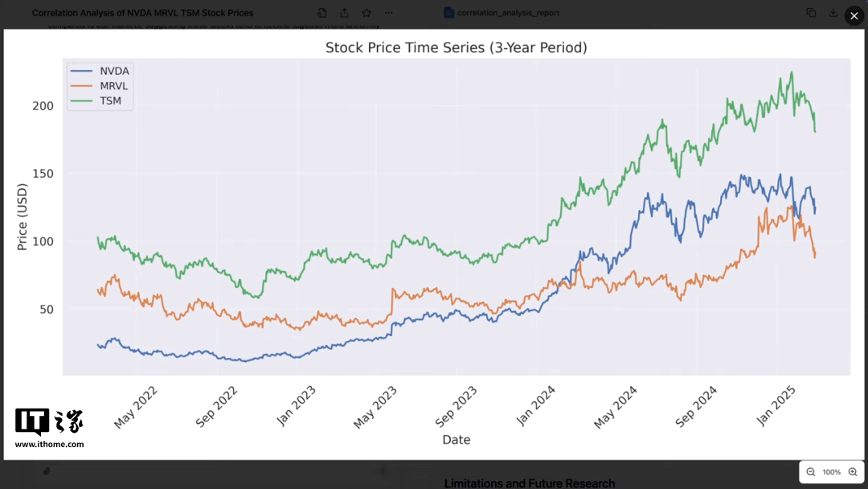Click the TSM legend entry

(x=110, y=101)
